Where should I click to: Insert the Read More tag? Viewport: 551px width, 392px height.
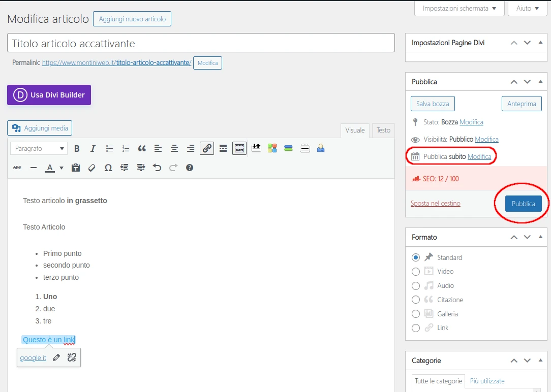point(223,148)
